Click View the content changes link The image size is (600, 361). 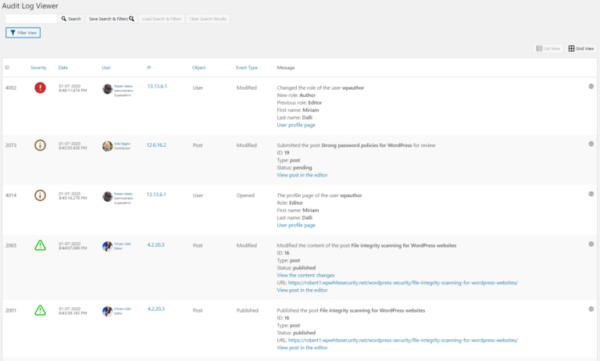click(x=306, y=275)
